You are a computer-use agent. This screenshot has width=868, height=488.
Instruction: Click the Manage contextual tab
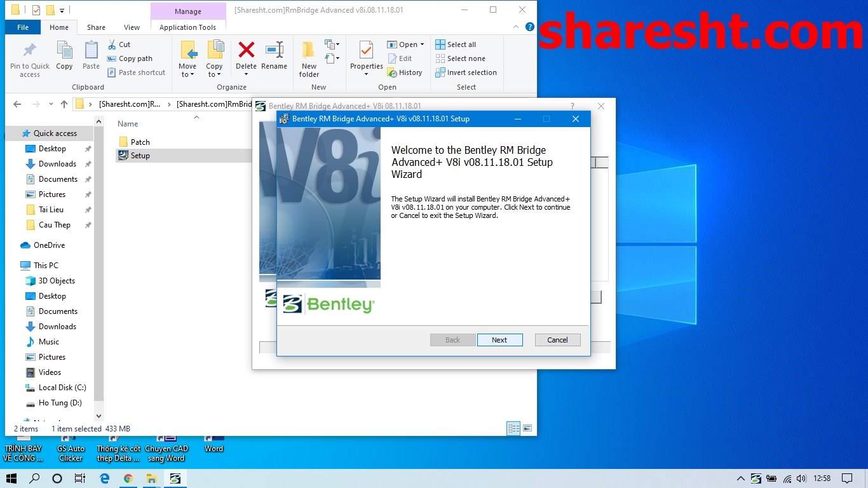188,11
